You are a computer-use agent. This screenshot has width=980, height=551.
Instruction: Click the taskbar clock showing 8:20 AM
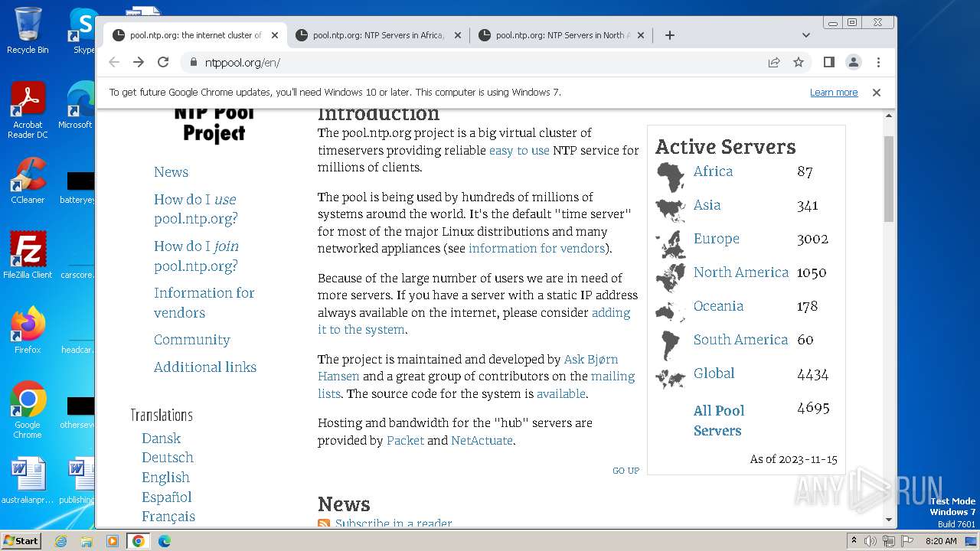[941, 541]
